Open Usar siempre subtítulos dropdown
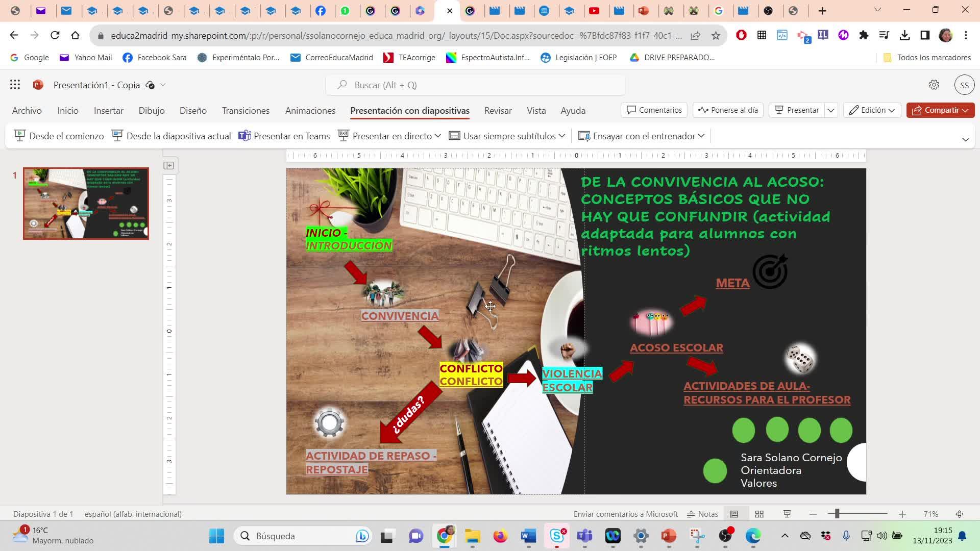Screen dimensions: 980x551 click(562, 136)
